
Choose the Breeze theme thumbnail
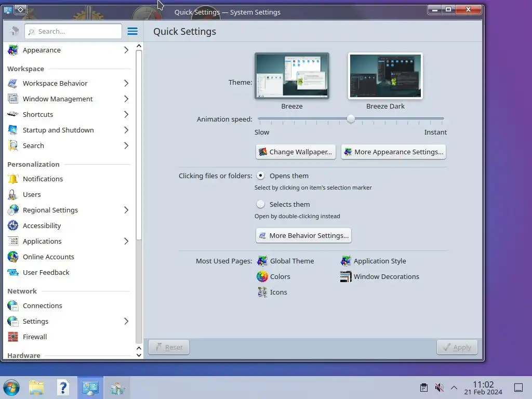(x=292, y=76)
